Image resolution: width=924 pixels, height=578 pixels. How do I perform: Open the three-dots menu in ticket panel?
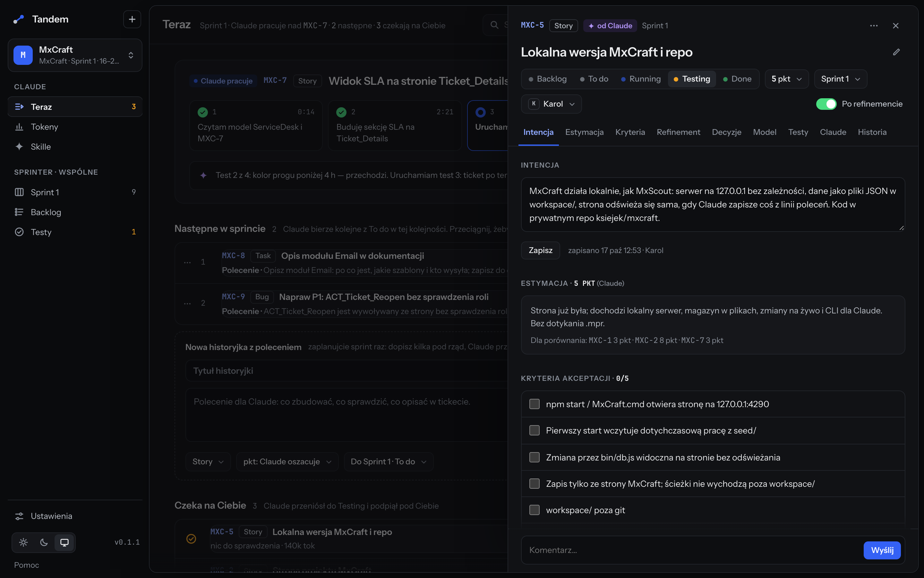click(x=874, y=26)
